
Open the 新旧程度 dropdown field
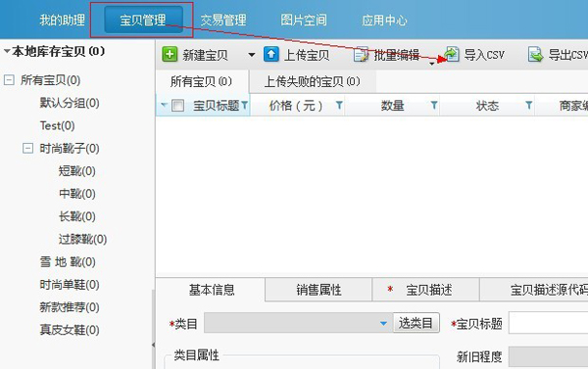(548, 356)
